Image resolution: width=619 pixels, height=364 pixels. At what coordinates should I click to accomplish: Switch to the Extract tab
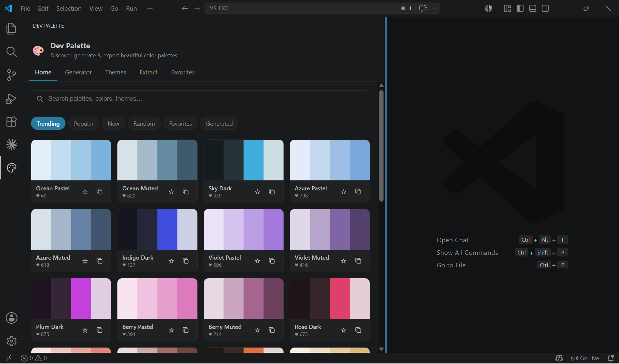pyautogui.click(x=148, y=72)
